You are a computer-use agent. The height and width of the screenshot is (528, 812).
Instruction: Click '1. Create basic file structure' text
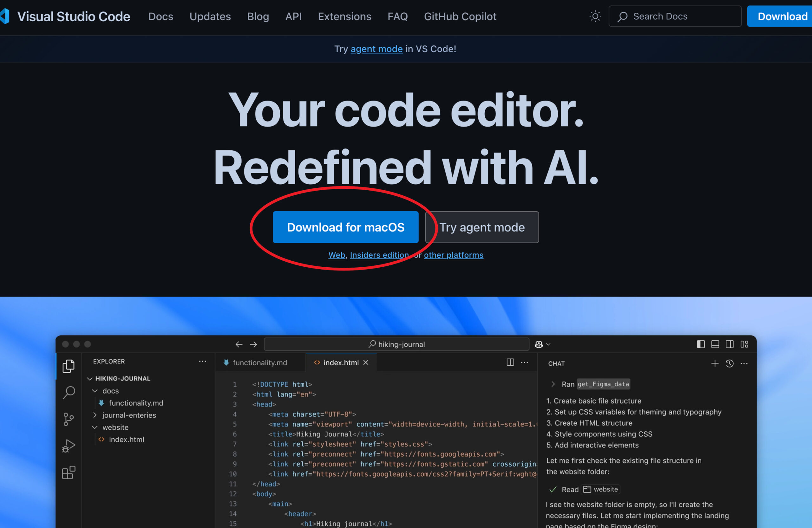point(594,401)
